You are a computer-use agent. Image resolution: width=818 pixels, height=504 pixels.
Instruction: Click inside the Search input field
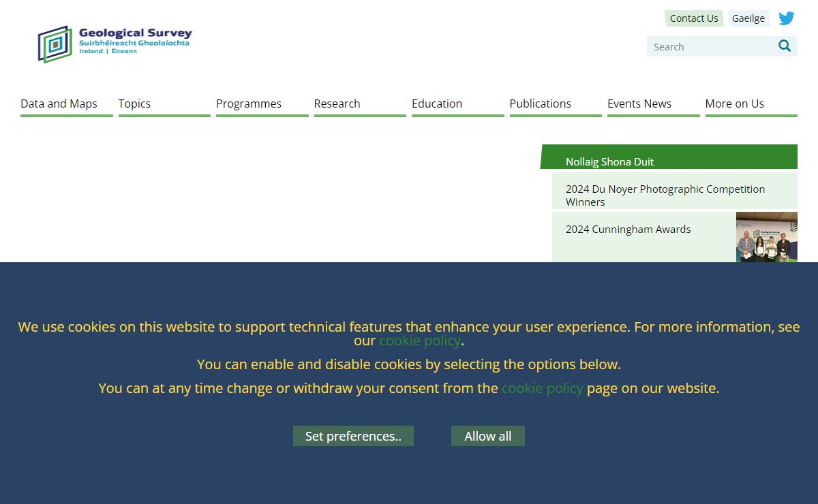(709, 47)
